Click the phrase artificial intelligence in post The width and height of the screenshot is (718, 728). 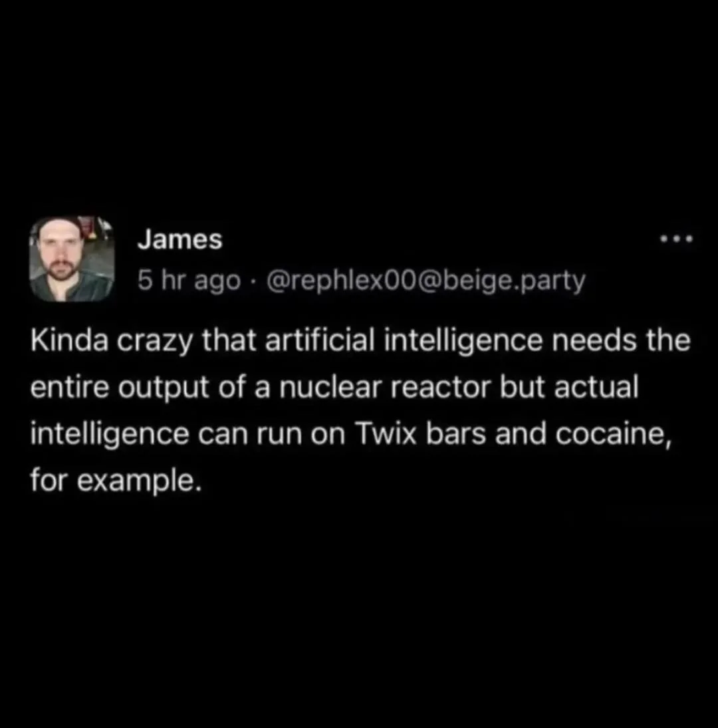[x=404, y=341]
